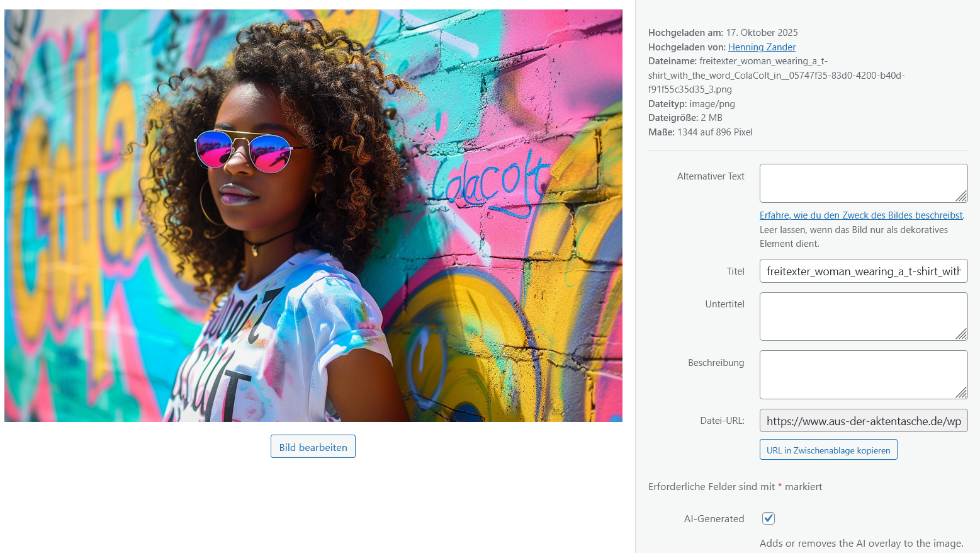980x553 pixels.
Task: Click the graffiti woman image preview
Action: click(x=313, y=215)
